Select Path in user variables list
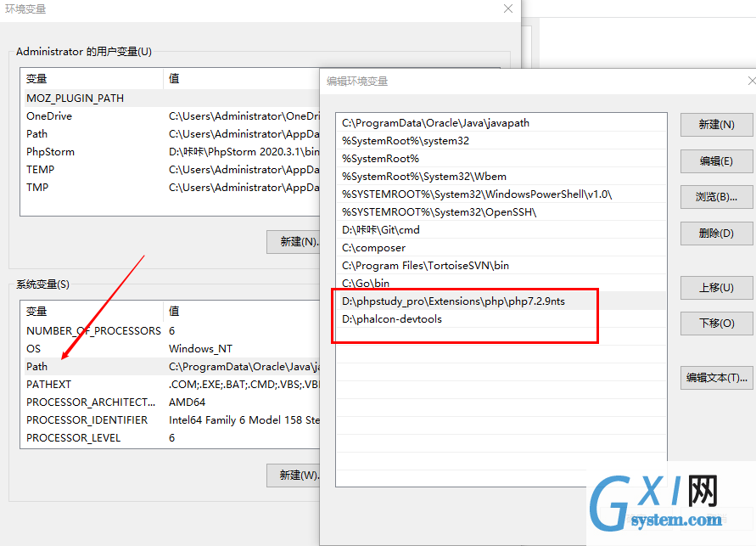Viewport: 756px width, 546px height. point(171,134)
